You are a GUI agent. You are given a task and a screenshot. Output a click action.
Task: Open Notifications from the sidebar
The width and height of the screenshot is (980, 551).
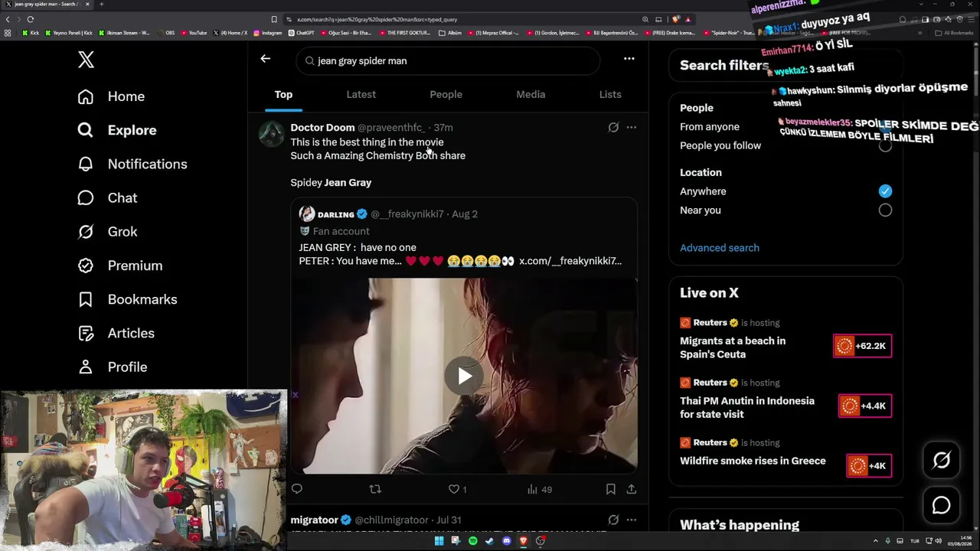click(132, 164)
